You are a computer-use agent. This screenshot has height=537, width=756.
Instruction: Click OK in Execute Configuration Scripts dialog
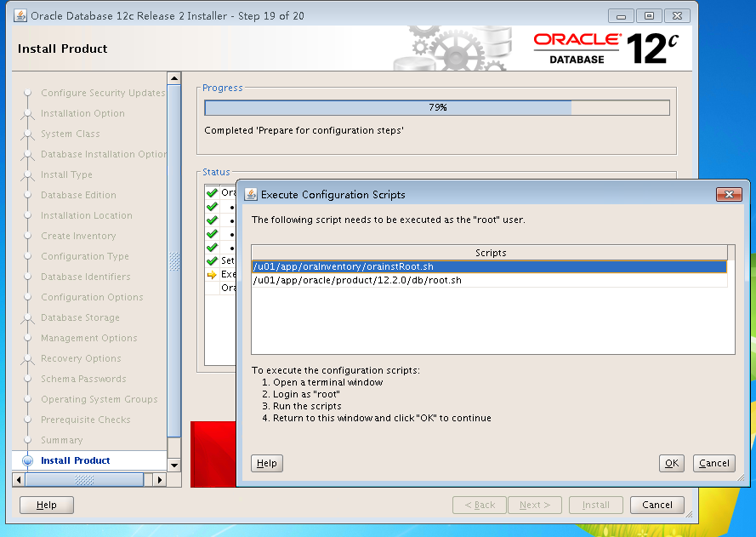[671, 463]
